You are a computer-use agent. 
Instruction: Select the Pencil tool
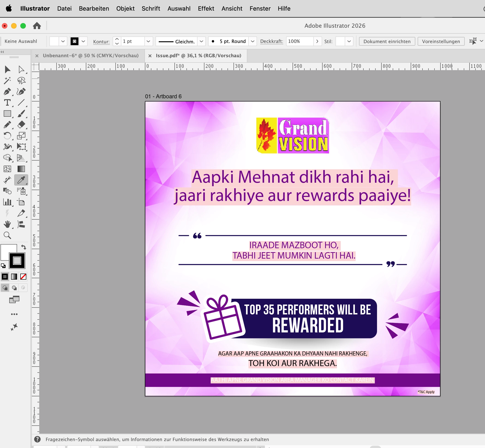tap(7, 125)
